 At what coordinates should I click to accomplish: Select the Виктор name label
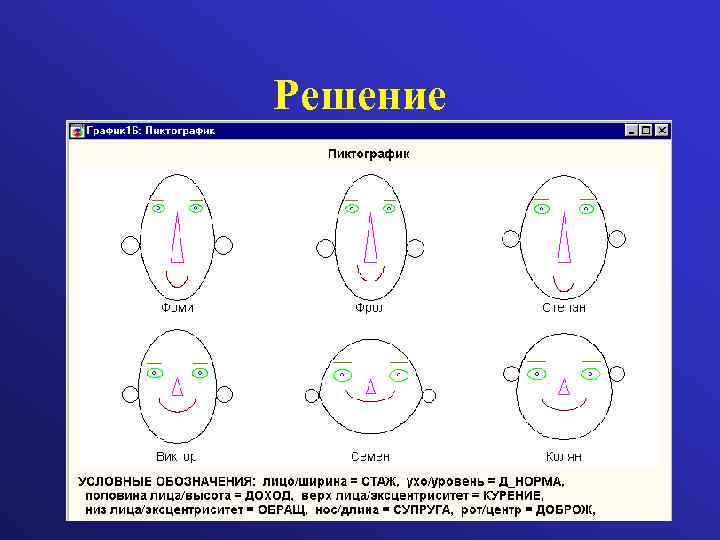pyautogui.click(x=176, y=457)
